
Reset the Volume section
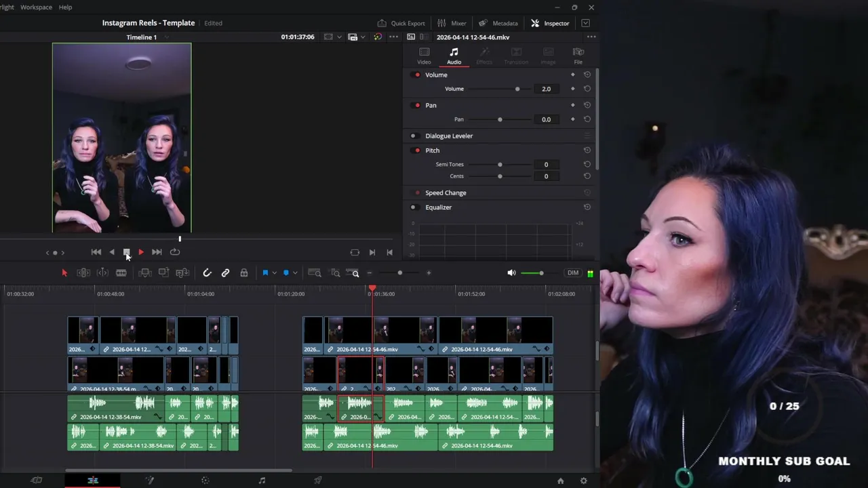[587, 75]
